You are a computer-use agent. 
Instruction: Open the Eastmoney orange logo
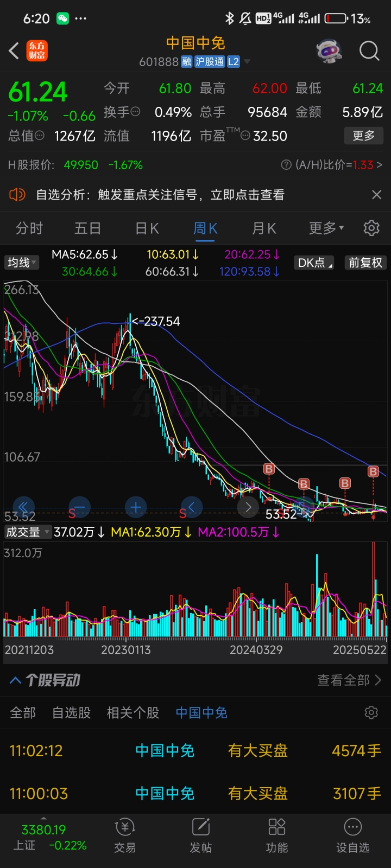(x=37, y=51)
